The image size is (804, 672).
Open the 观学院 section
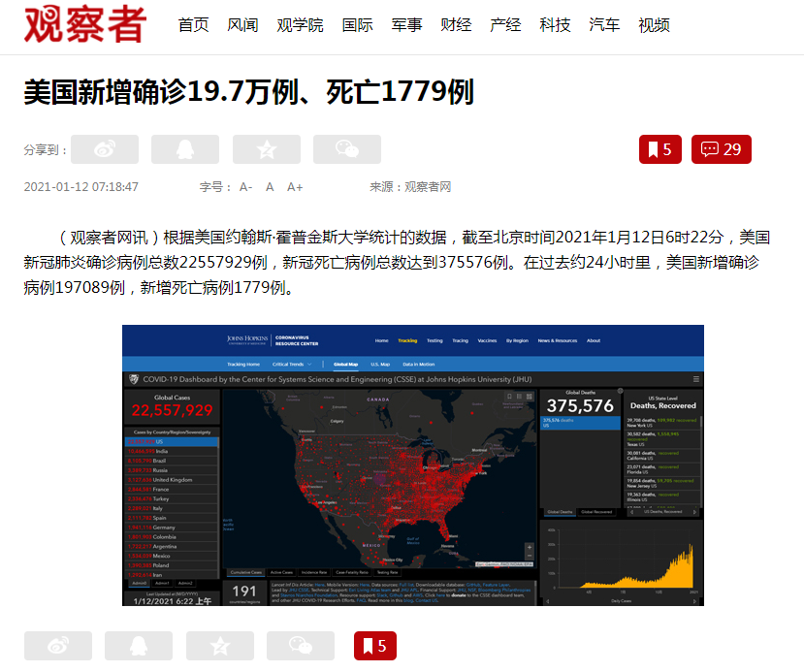coord(300,24)
